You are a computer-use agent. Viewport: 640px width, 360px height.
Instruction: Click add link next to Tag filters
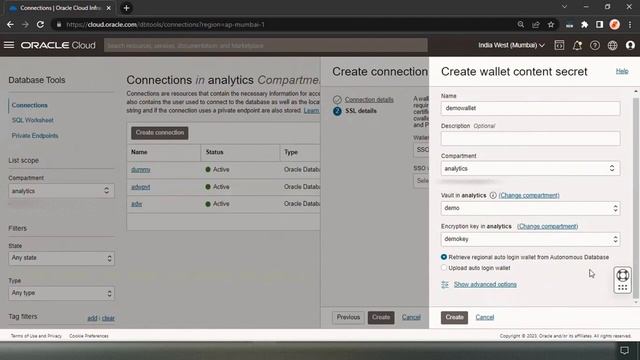tap(92, 318)
